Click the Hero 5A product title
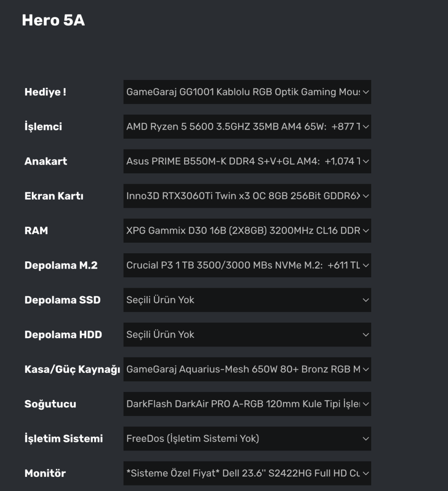The width and height of the screenshot is (448, 491). [53, 20]
